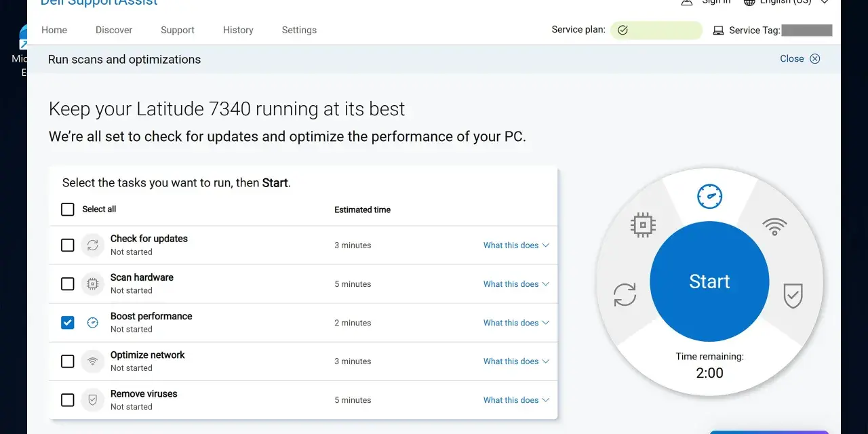
Task: Expand What this does for Check for updates
Action: click(x=516, y=245)
